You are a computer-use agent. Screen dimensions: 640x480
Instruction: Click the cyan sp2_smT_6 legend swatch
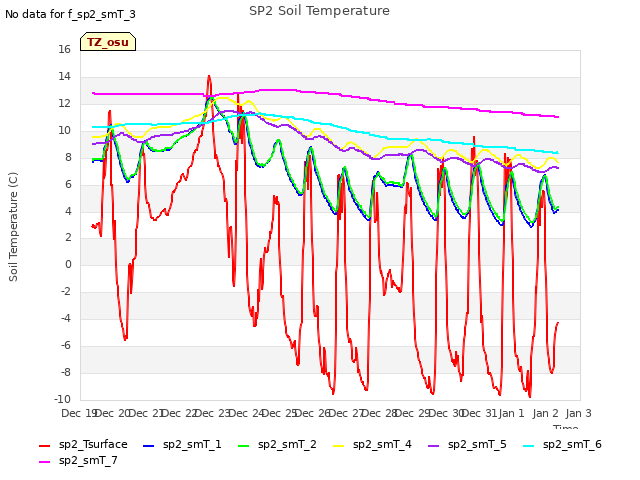click(529, 446)
